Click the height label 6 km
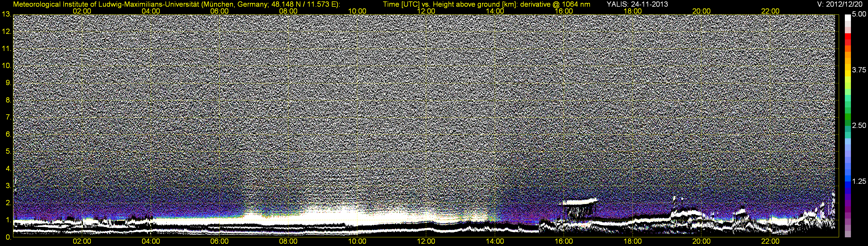 [8, 134]
